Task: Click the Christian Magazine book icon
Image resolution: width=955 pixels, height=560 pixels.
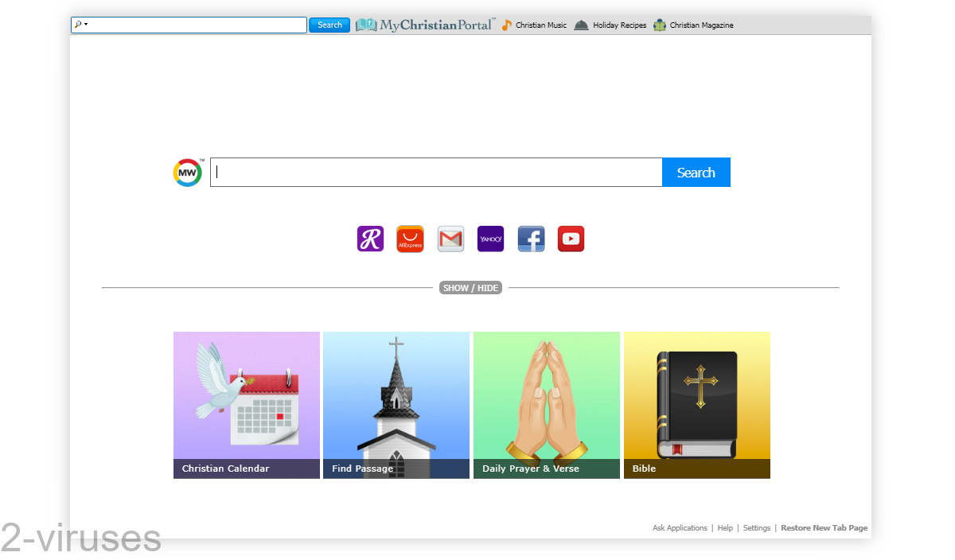Action: coord(659,25)
